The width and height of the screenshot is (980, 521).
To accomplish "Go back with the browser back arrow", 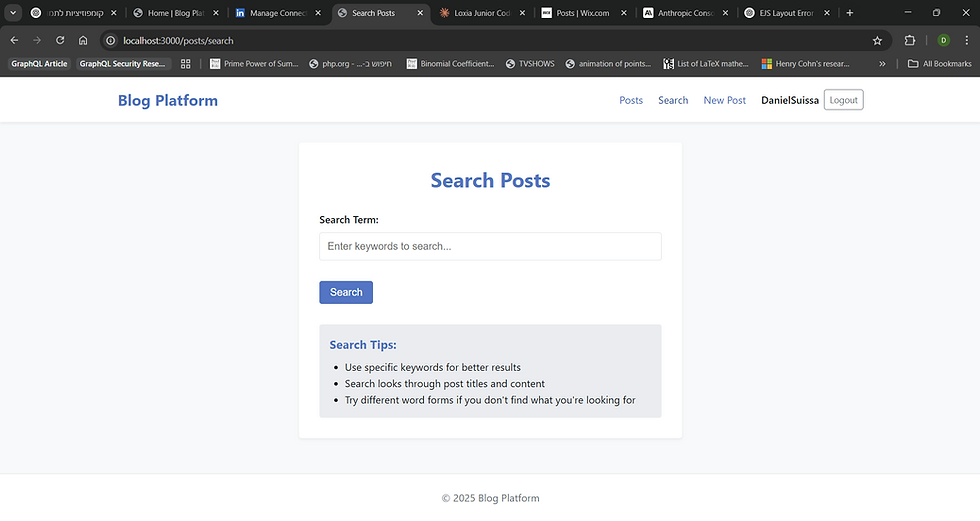I will coord(14,41).
